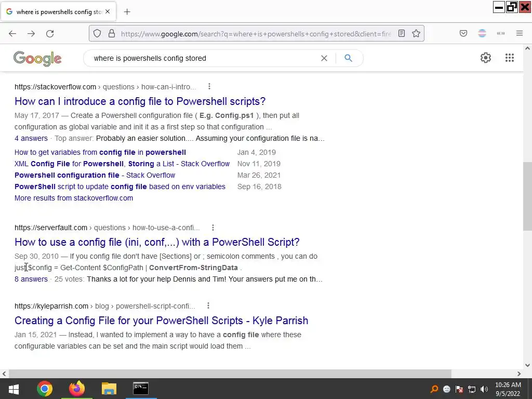Open 'Powershell configuration file - Stack Overflow' link
532x399 pixels.
pos(95,176)
